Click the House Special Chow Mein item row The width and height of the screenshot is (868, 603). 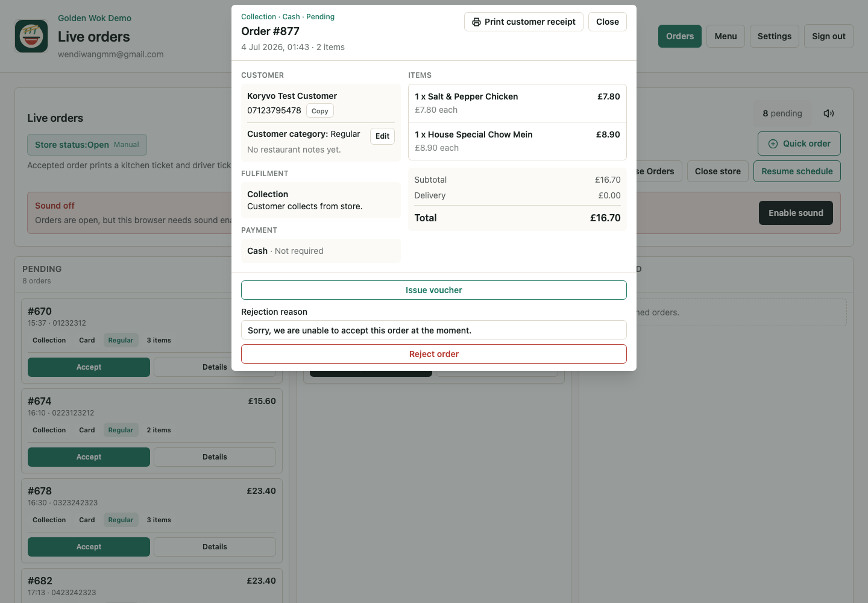(517, 141)
